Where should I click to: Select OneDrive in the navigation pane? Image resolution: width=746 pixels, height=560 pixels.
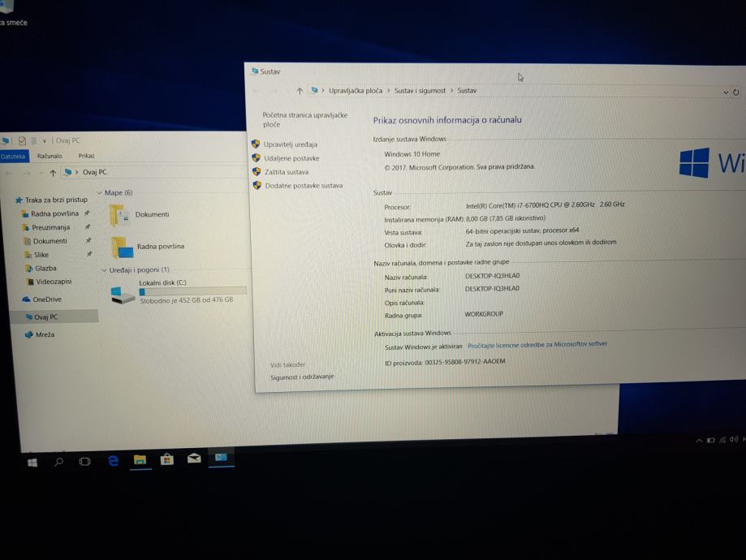[42, 299]
